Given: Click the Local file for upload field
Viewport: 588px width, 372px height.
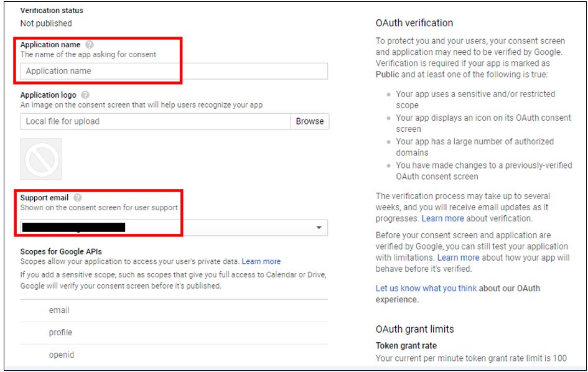Looking at the screenshot, I should tap(155, 121).
